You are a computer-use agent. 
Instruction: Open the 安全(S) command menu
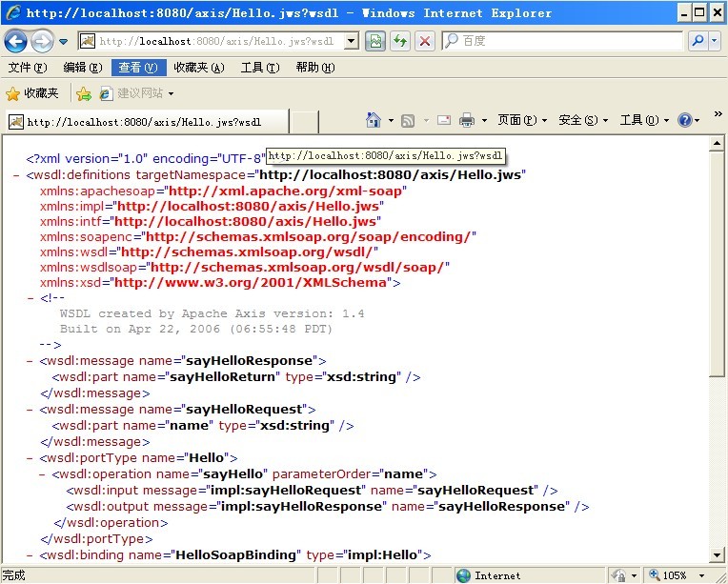(583, 120)
